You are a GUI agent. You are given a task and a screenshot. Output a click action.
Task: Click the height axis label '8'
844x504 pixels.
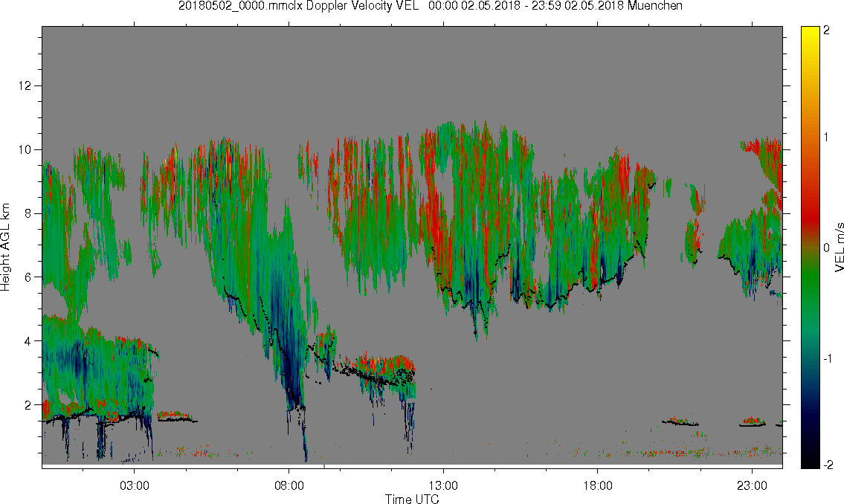[x=28, y=213]
